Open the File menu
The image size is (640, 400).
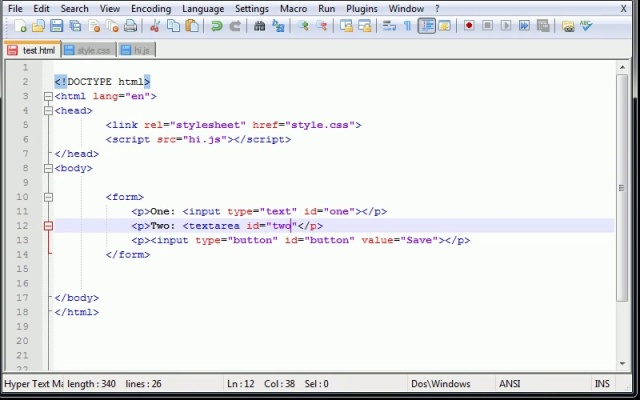(15, 9)
